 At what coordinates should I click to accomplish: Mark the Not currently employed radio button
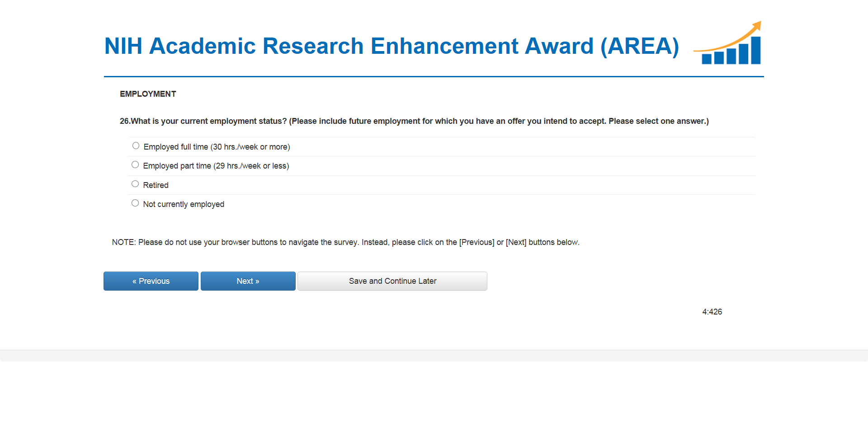click(x=135, y=203)
